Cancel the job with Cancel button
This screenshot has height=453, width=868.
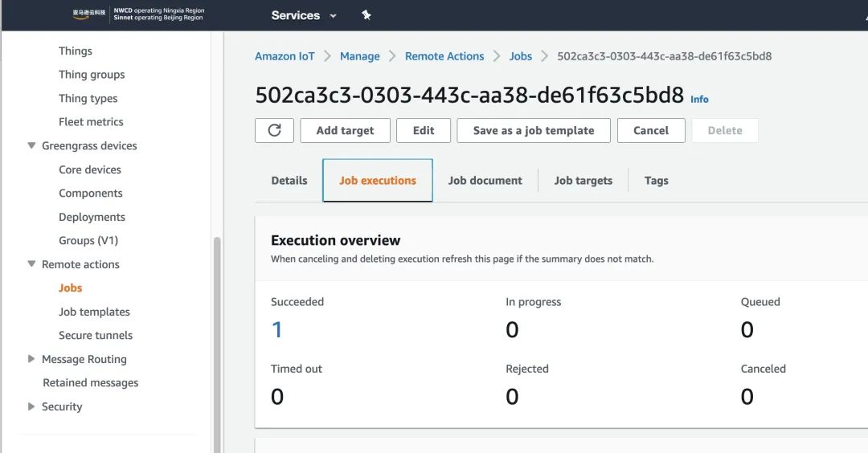click(x=650, y=131)
